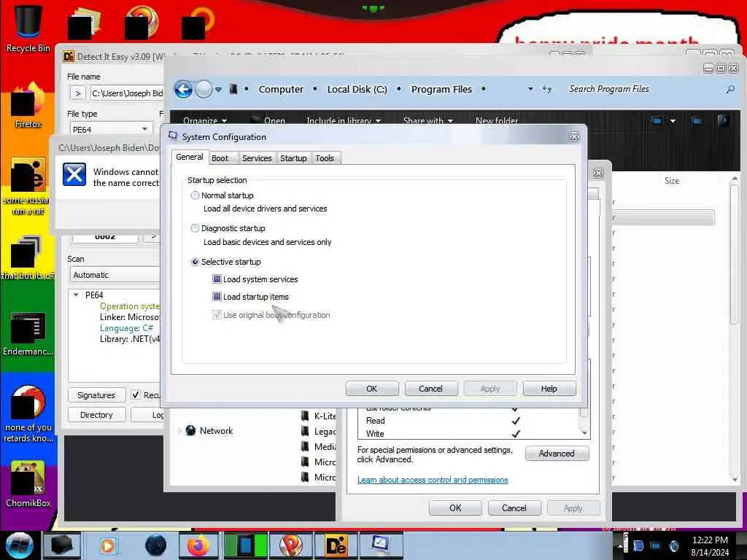Image resolution: width=747 pixels, height=560 pixels.
Task: Open the ChomikBox desktop icon
Action: pos(28,484)
